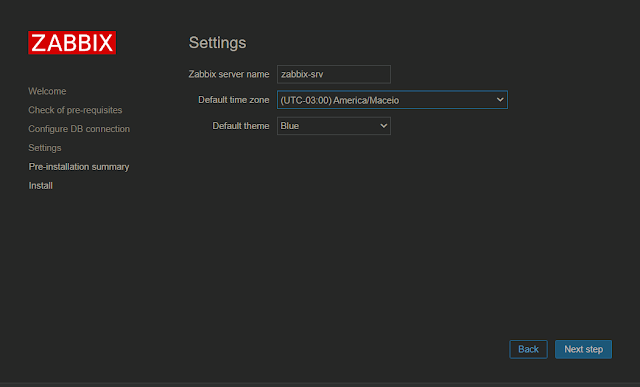This screenshot has height=387, width=640.
Task: Click the Settings page heading
Action: pos(217,43)
